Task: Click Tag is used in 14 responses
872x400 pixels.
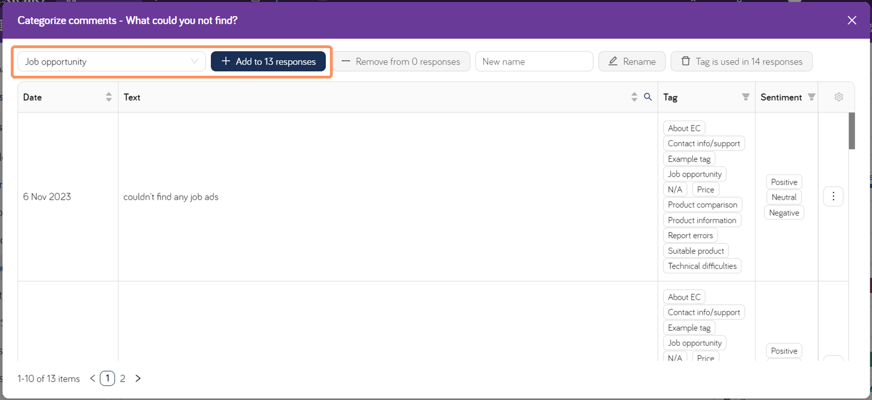Action: [x=741, y=62]
